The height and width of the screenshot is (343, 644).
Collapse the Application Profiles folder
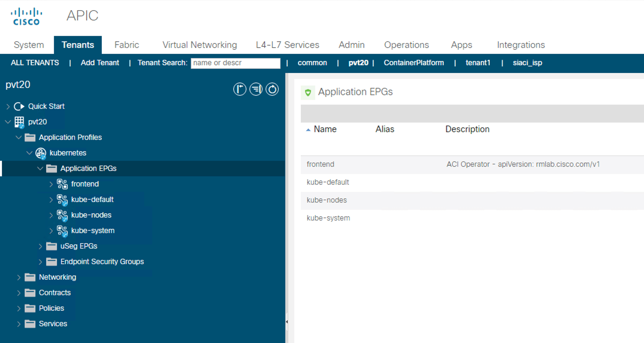[x=18, y=137]
